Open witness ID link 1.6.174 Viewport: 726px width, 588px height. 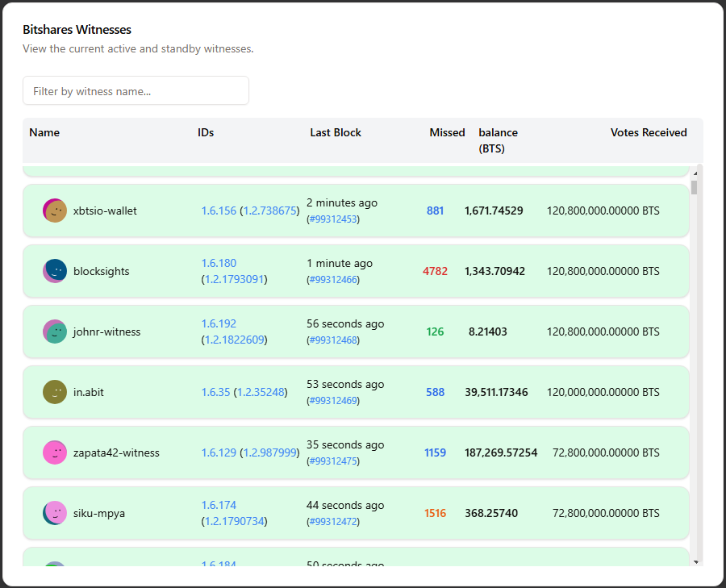[219, 505]
